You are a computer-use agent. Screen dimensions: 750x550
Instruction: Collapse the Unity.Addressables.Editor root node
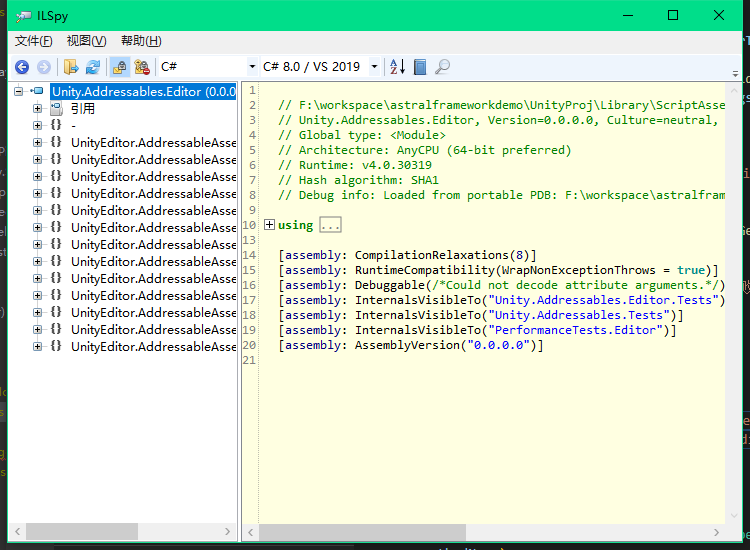pos(18,91)
